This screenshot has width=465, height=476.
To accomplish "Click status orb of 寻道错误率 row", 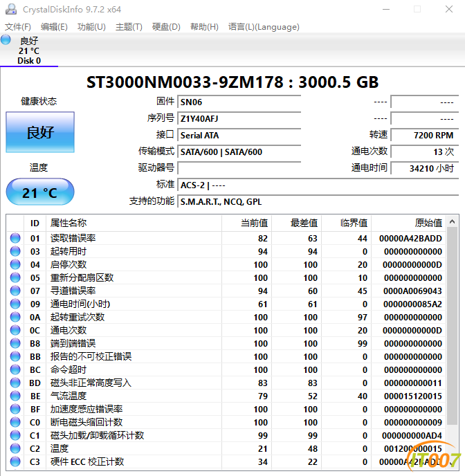I will click(15, 291).
